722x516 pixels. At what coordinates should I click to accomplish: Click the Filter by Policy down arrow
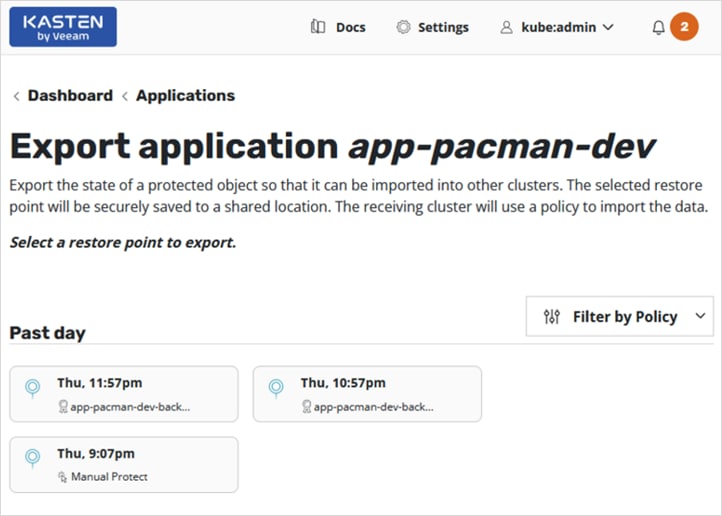click(x=700, y=316)
